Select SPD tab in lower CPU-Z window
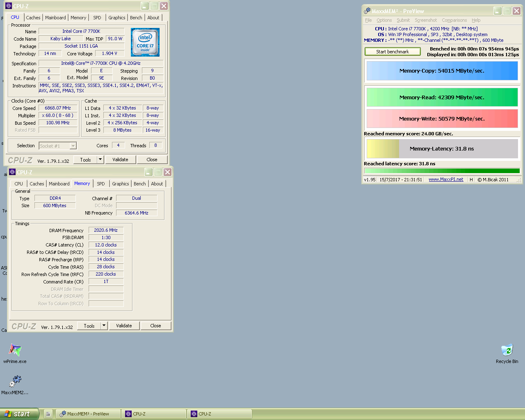This screenshot has height=420, width=525. [x=101, y=184]
